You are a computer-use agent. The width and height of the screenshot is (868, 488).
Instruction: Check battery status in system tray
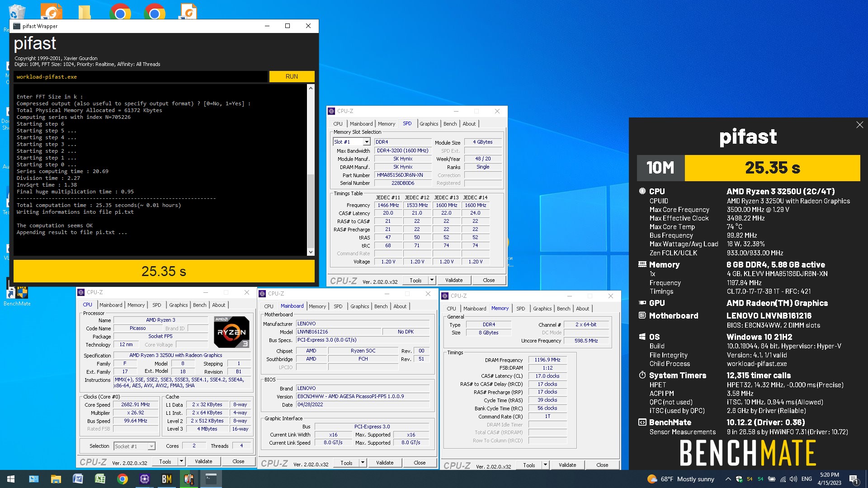(772, 479)
